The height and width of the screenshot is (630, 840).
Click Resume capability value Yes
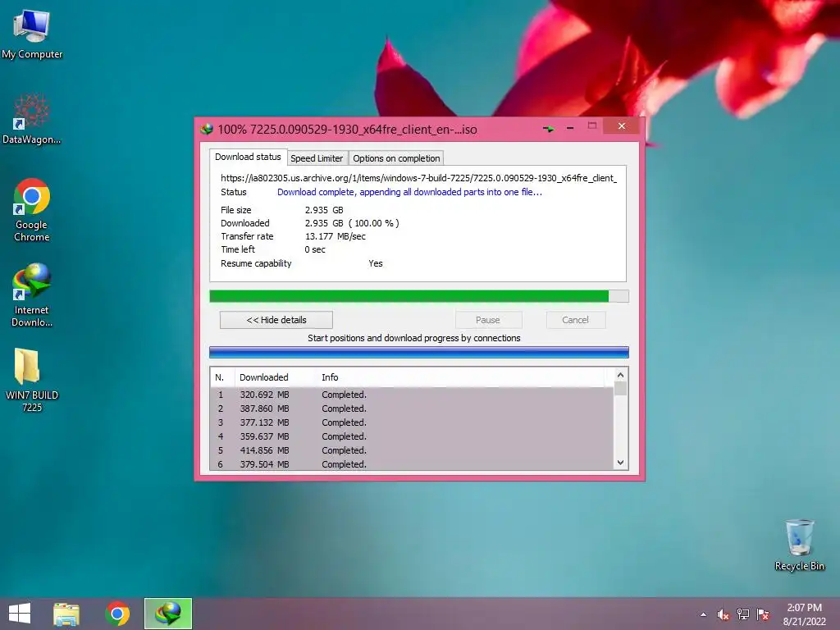pyautogui.click(x=376, y=263)
